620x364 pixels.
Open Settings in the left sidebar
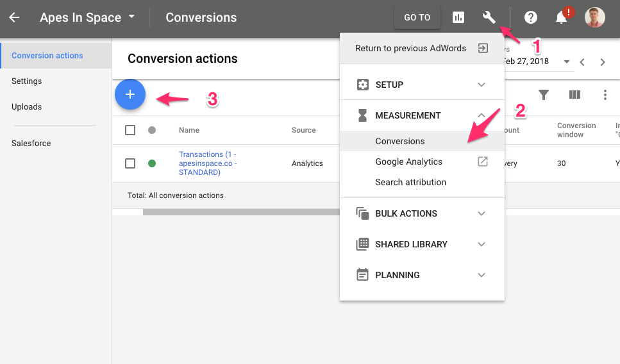click(26, 81)
